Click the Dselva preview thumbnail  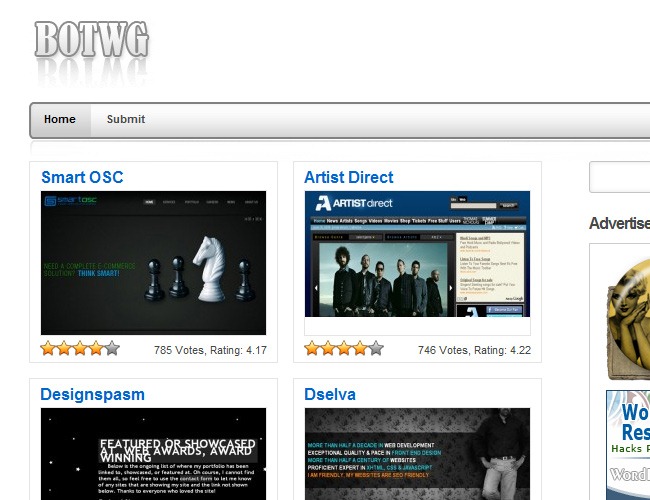coord(417,454)
